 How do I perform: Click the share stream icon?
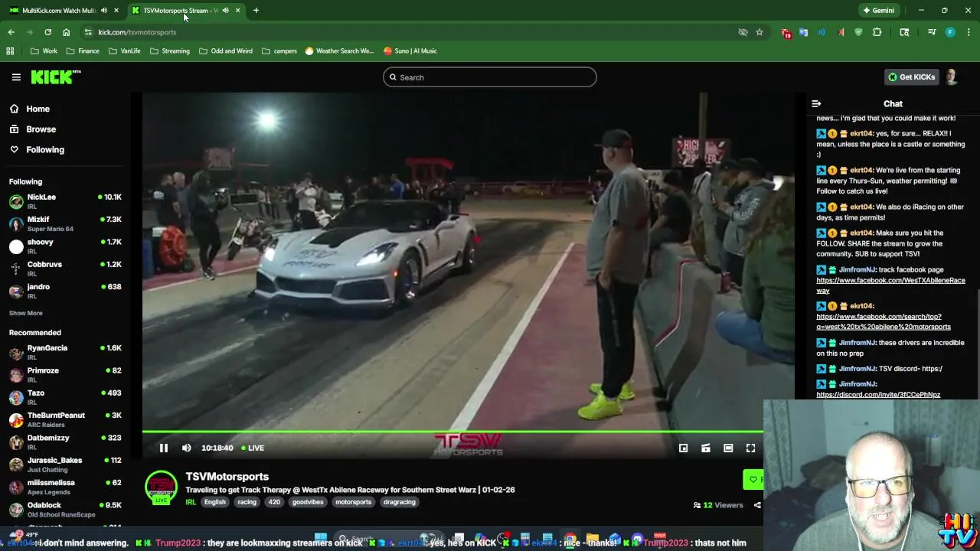point(757,505)
